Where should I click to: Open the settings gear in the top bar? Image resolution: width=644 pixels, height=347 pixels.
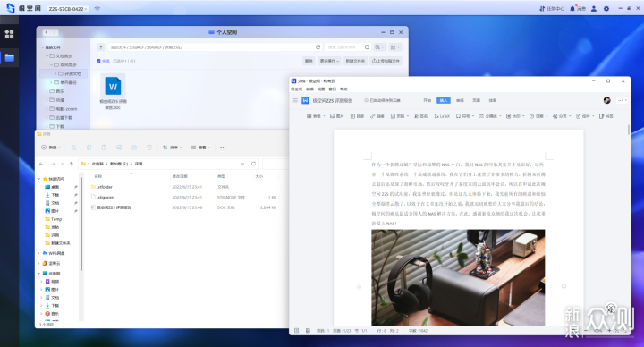click(606, 9)
